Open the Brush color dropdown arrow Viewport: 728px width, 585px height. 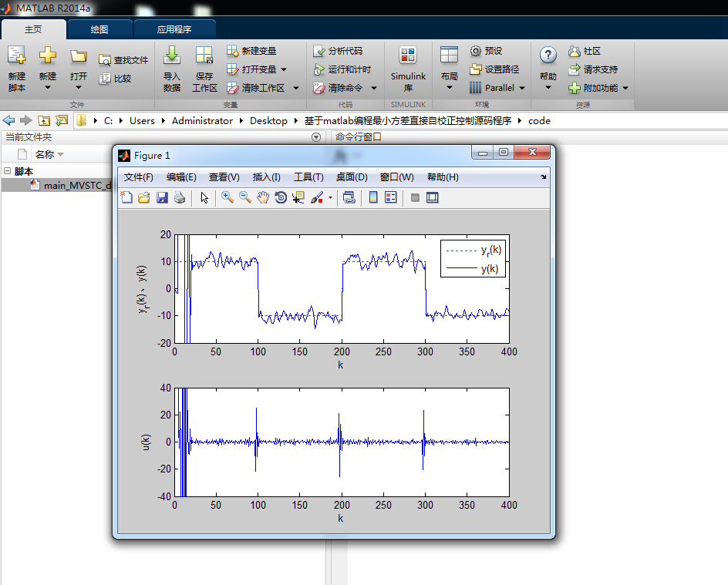click(330, 197)
